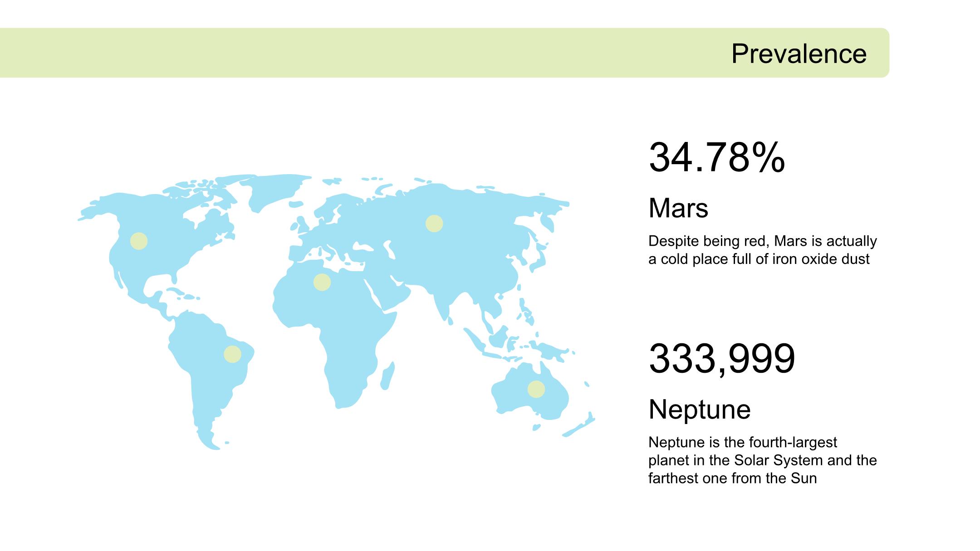The height and width of the screenshot is (551, 980).
Task: Click the "34.78%" statistic text
Action: coord(716,157)
